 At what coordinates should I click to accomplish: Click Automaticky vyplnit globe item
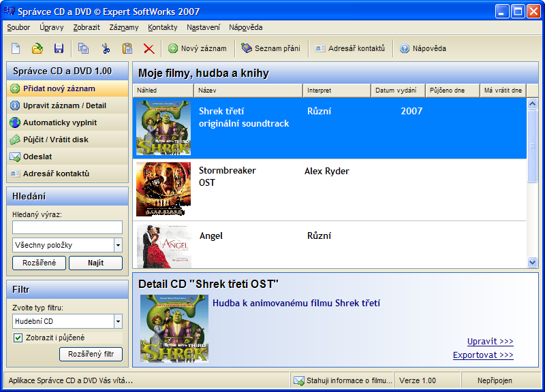(67, 122)
